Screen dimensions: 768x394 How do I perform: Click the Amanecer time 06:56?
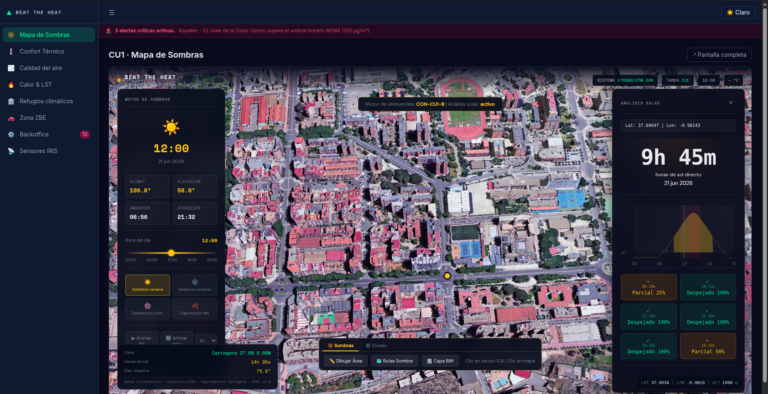pyautogui.click(x=139, y=217)
